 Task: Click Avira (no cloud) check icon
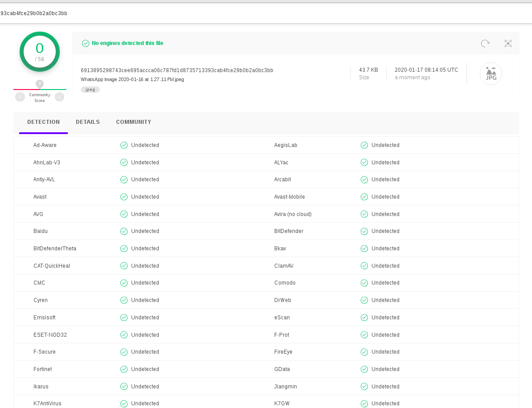click(364, 214)
